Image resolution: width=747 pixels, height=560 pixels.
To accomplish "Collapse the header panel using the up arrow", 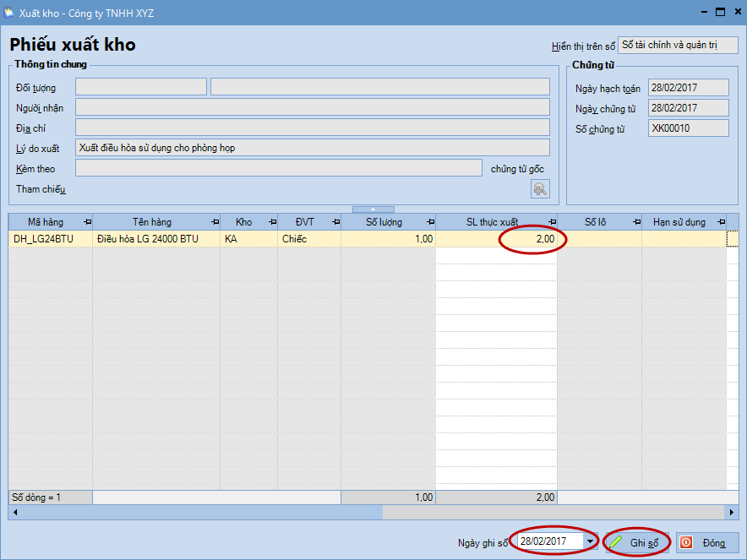I will click(x=373, y=209).
